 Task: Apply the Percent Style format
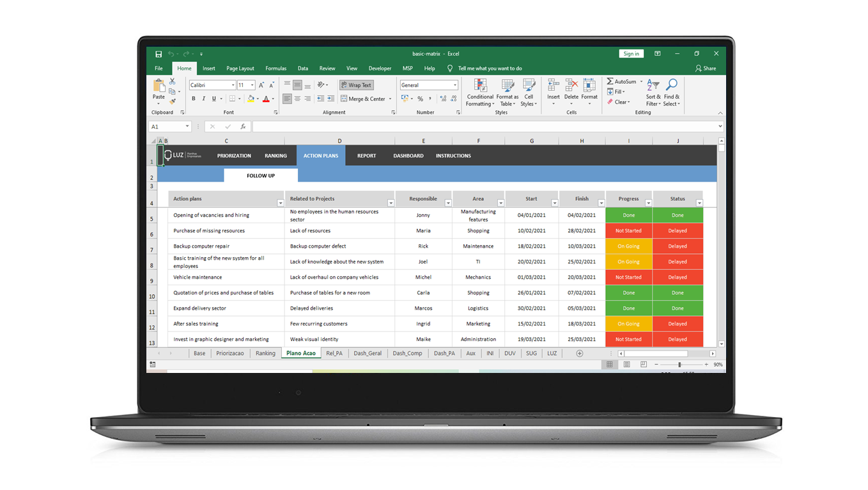419,99
